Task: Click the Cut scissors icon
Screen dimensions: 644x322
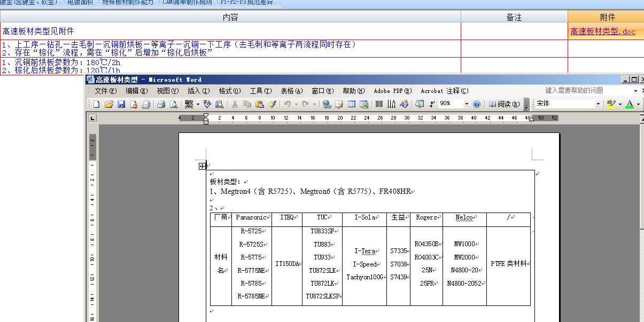Action: pyautogui.click(x=235, y=104)
